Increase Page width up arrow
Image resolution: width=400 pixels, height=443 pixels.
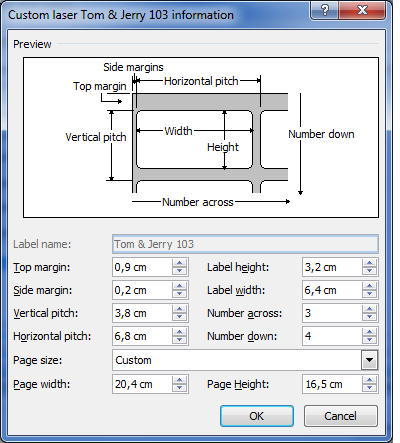point(179,380)
